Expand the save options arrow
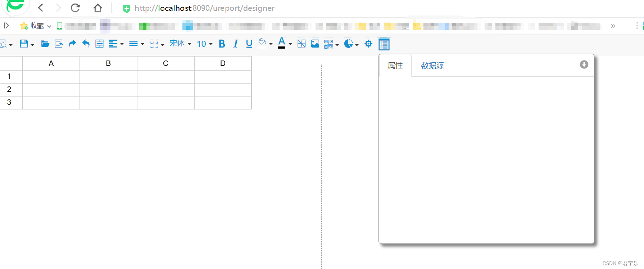 click(32, 45)
